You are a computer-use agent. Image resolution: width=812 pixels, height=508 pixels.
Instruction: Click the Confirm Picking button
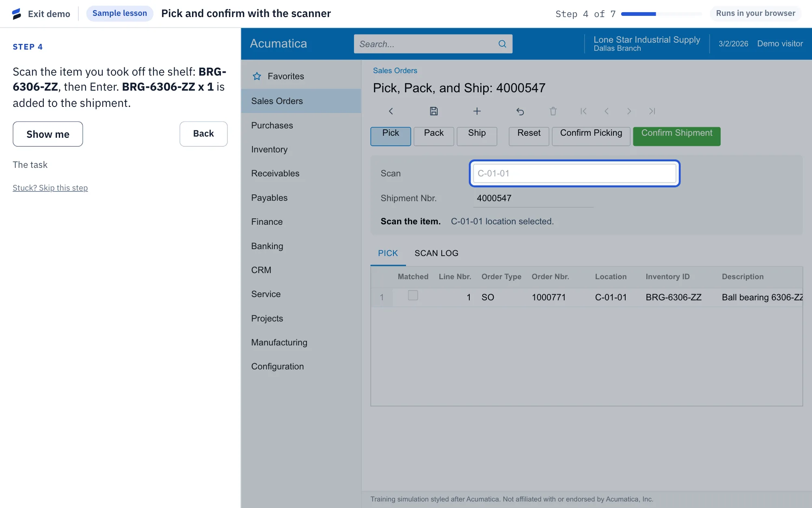tap(591, 136)
